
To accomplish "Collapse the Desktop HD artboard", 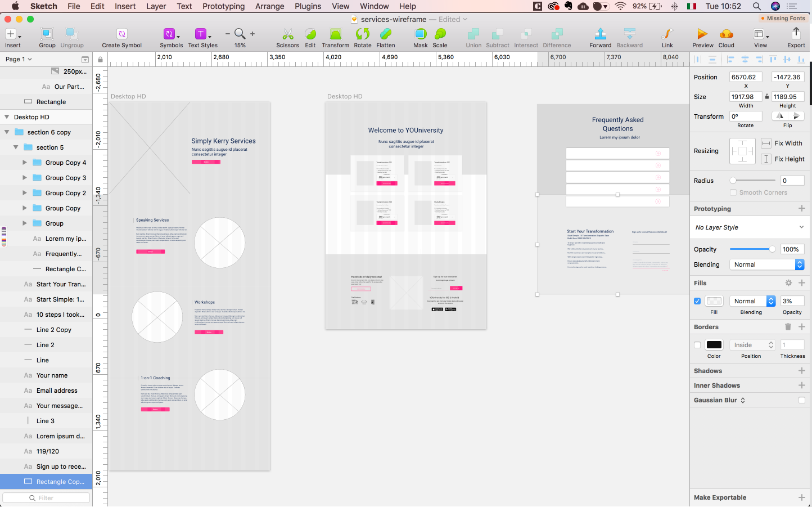I will coord(7,117).
